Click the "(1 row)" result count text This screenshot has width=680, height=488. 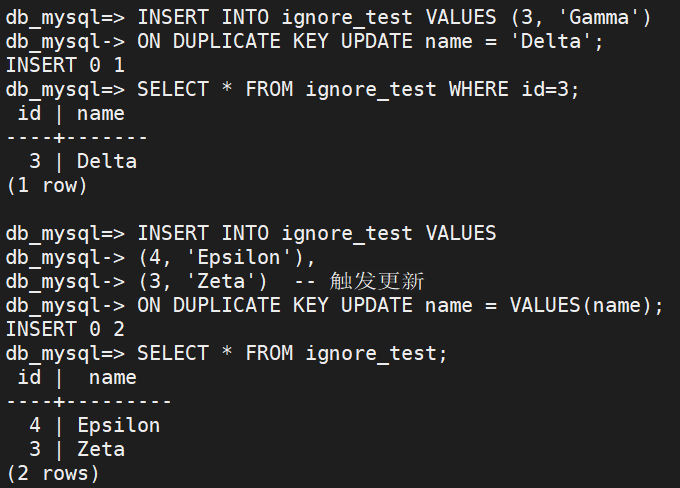pyautogui.click(x=47, y=185)
